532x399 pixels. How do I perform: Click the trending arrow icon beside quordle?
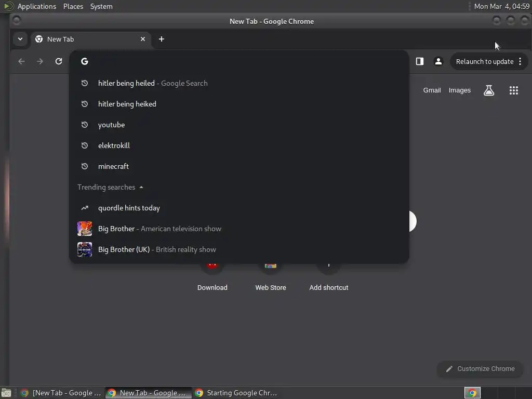click(x=85, y=208)
